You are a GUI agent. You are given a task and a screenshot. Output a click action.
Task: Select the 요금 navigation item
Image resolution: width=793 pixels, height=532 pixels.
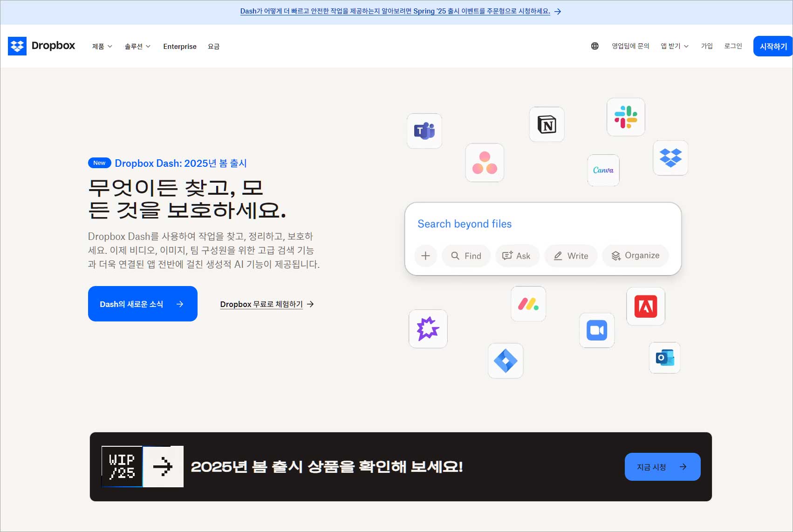click(x=213, y=46)
